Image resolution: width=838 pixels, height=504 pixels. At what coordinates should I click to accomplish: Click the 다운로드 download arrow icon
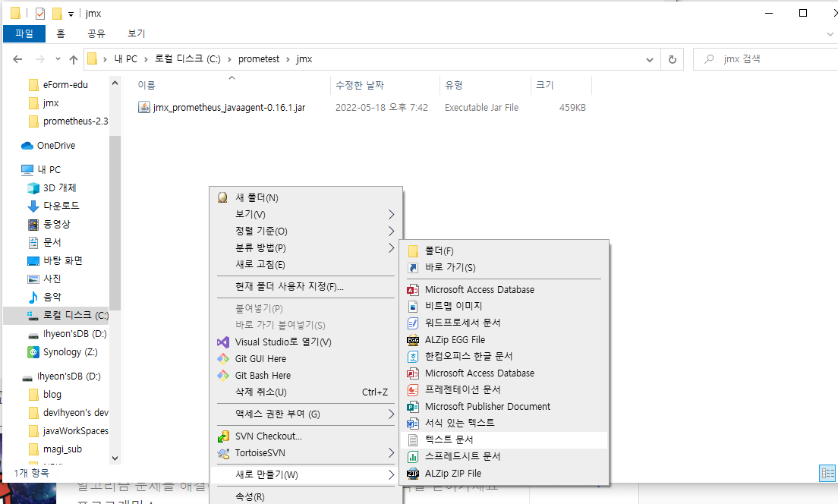coord(33,206)
